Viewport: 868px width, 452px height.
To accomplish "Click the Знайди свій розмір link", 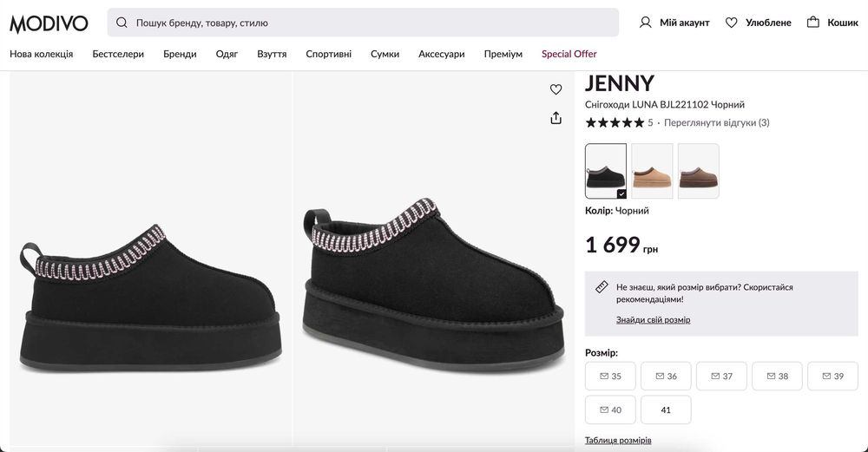I will point(653,320).
